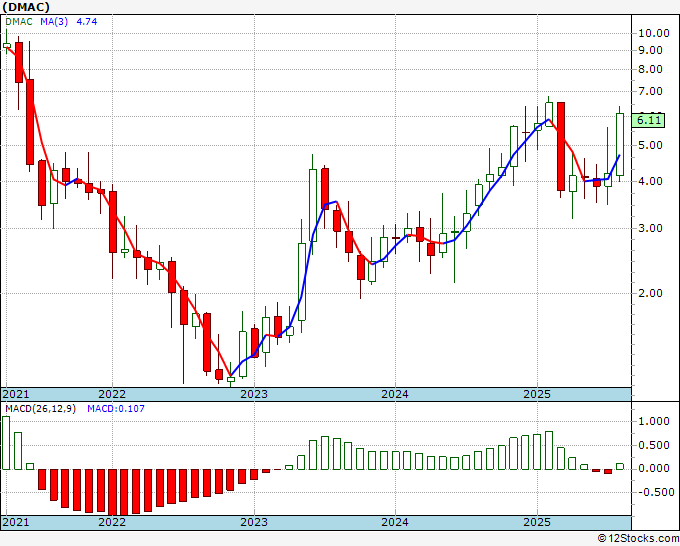Click the MA(3) legend label
The width and height of the screenshot is (680, 546).
(x=54, y=22)
